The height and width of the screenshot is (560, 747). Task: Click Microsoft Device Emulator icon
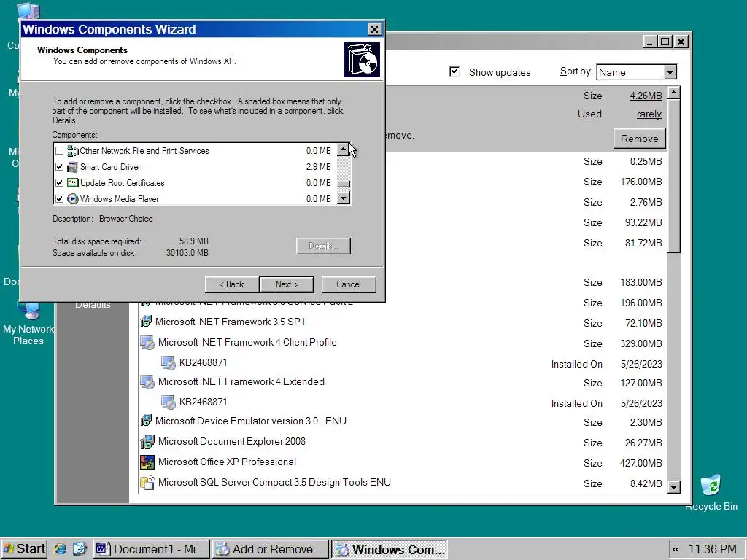146,421
